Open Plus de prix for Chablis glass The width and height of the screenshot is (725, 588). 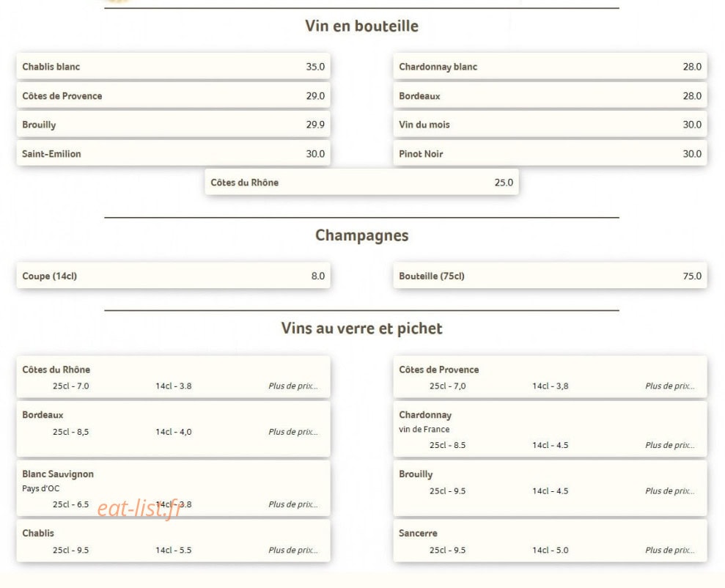tap(293, 550)
